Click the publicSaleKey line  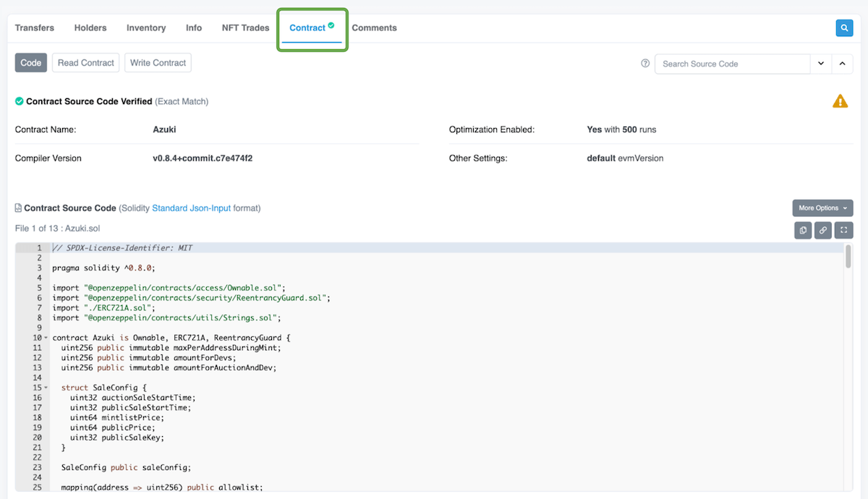pos(116,438)
